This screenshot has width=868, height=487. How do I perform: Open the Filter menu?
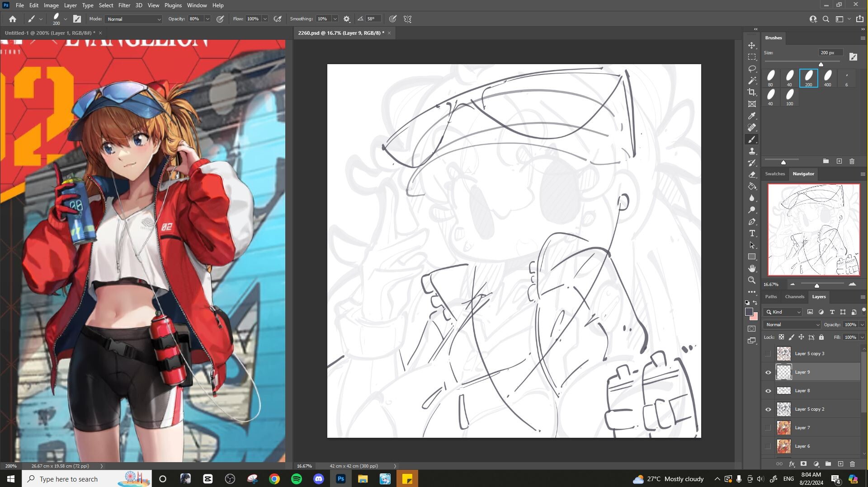pyautogui.click(x=124, y=5)
